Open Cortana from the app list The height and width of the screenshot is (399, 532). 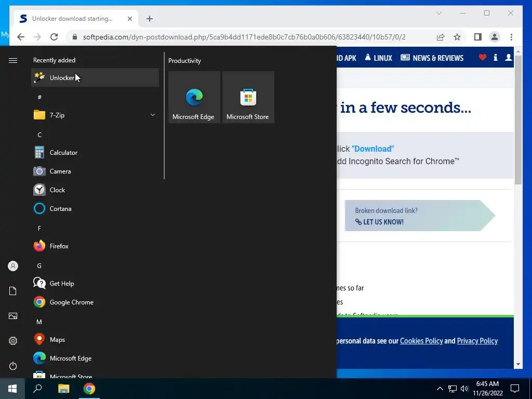pos(95,209)
